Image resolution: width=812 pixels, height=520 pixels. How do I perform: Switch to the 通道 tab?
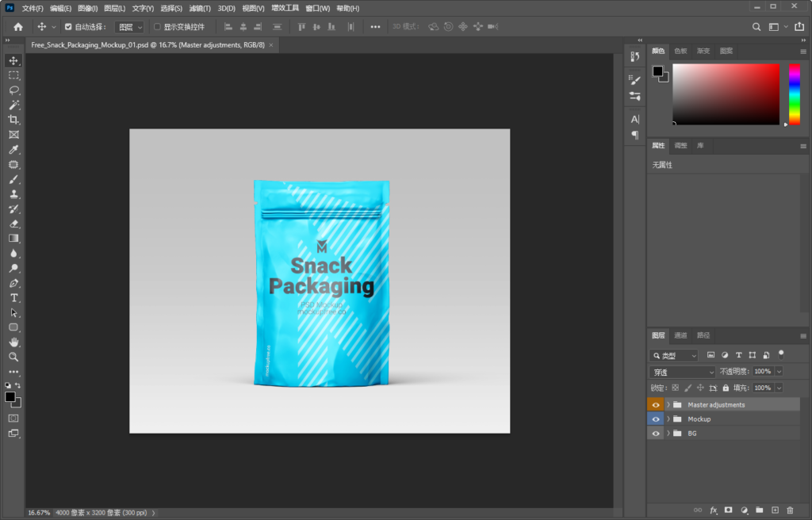coord(680,335)
